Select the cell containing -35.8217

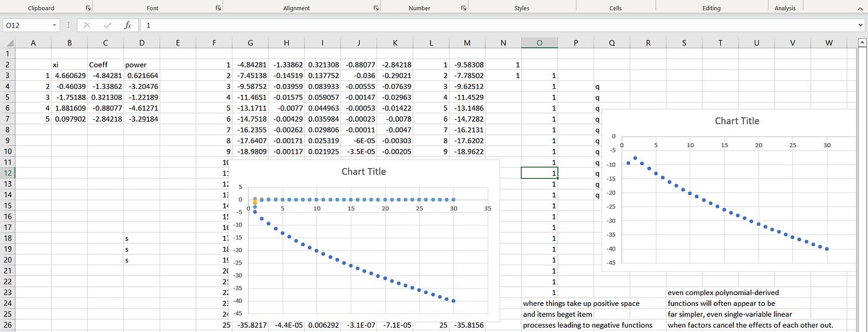pyautogui.click(x=250, y=325)
